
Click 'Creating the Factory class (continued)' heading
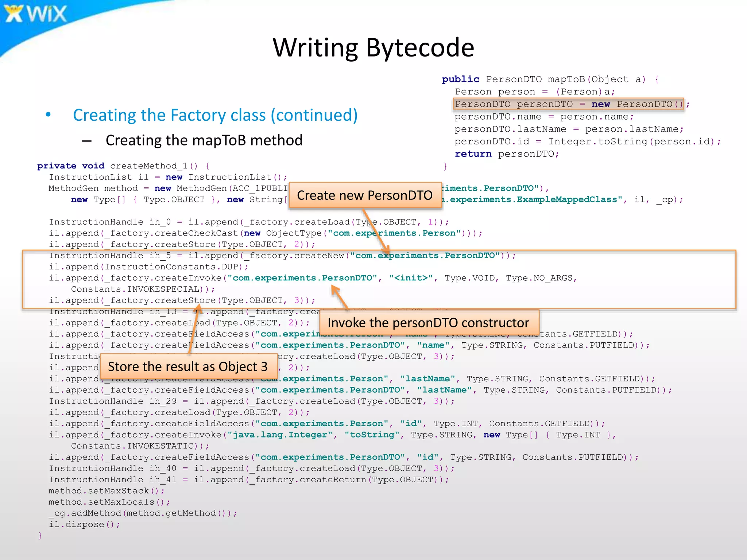tap(215, 115)
